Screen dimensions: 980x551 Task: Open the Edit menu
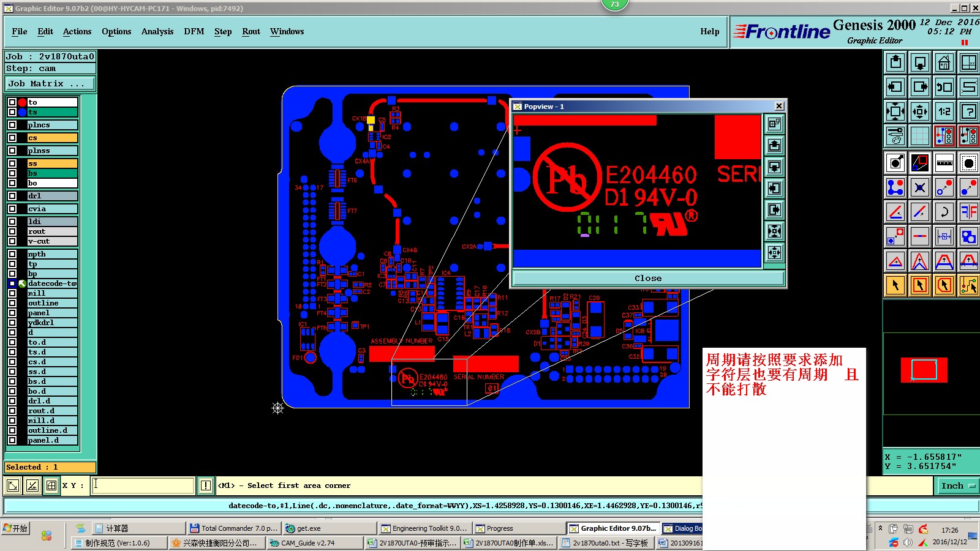45,31
